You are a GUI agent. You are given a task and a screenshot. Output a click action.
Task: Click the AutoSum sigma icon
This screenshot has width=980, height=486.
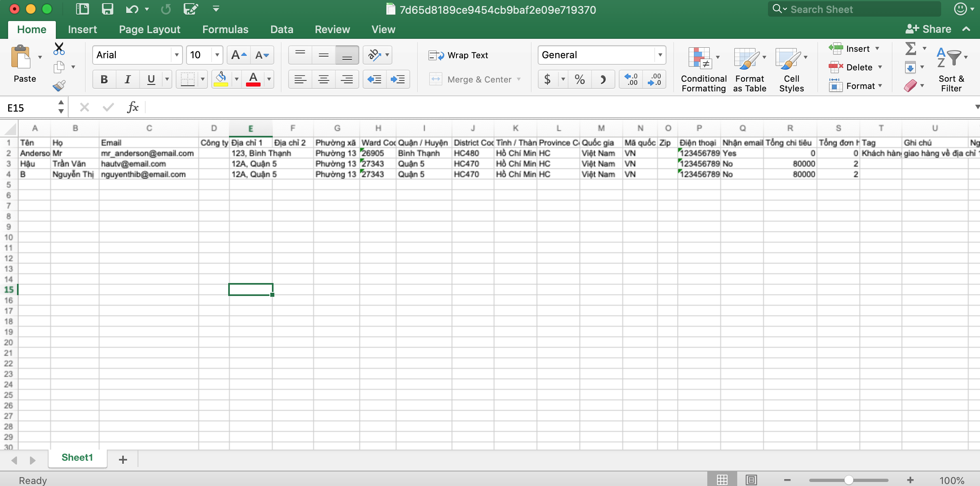tap(910, 49)
